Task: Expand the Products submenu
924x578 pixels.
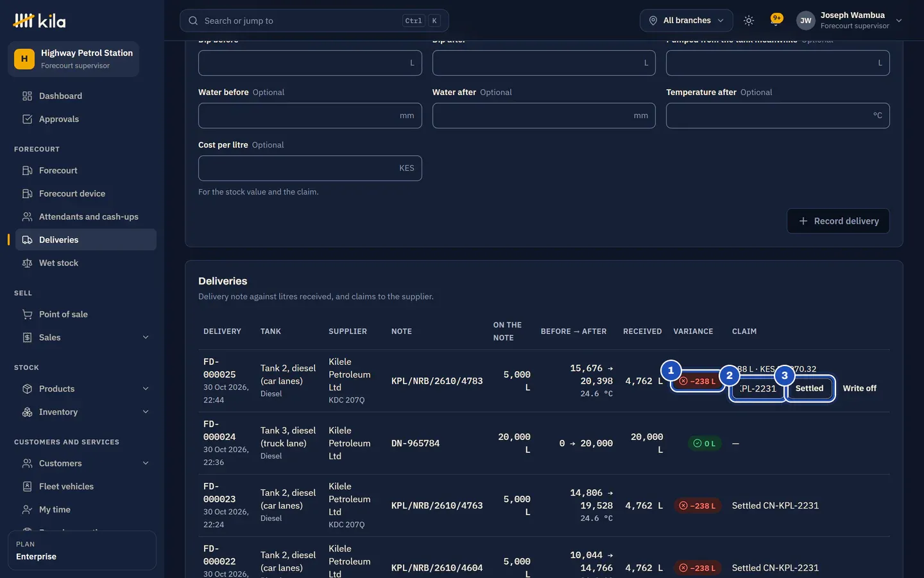Action: (146, 389)
